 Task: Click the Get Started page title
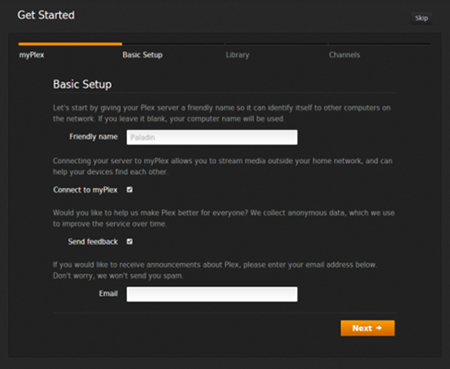click(x=46, y=15)
